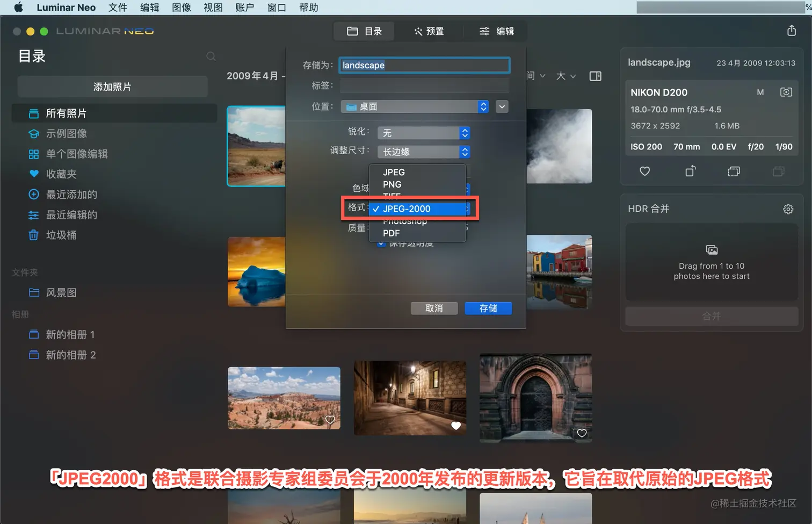Click the catalog search magnifier icon

(x=211, y=56)
